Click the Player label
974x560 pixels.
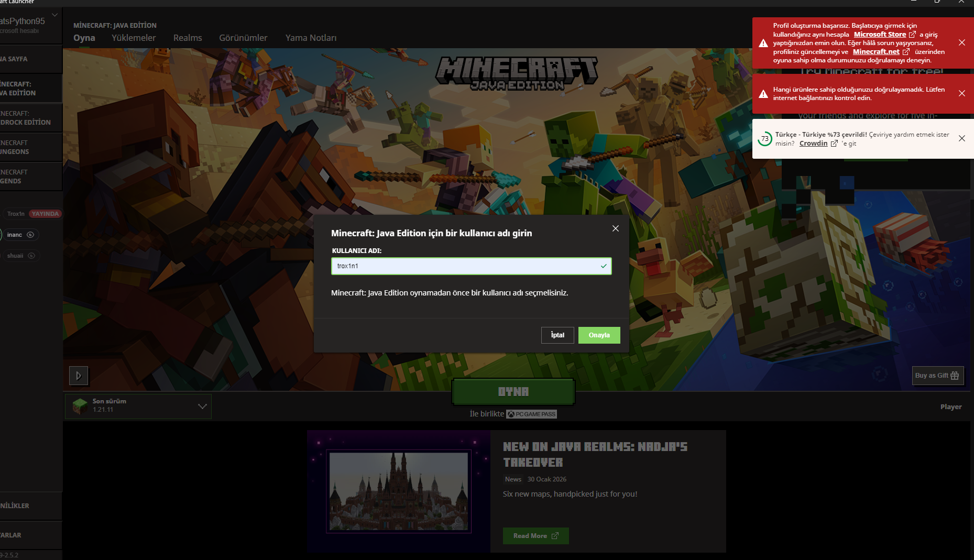[x=951, y=407]
